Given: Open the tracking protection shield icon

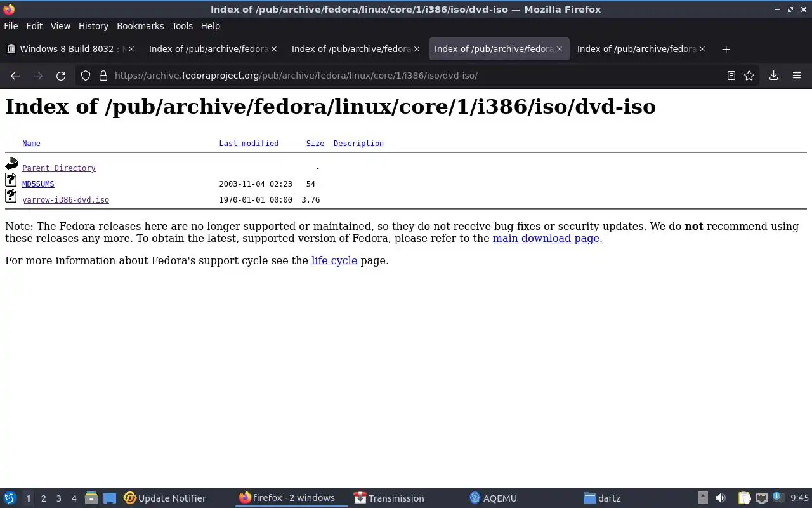Looking at the screenshot, I should tap(86, 76).
